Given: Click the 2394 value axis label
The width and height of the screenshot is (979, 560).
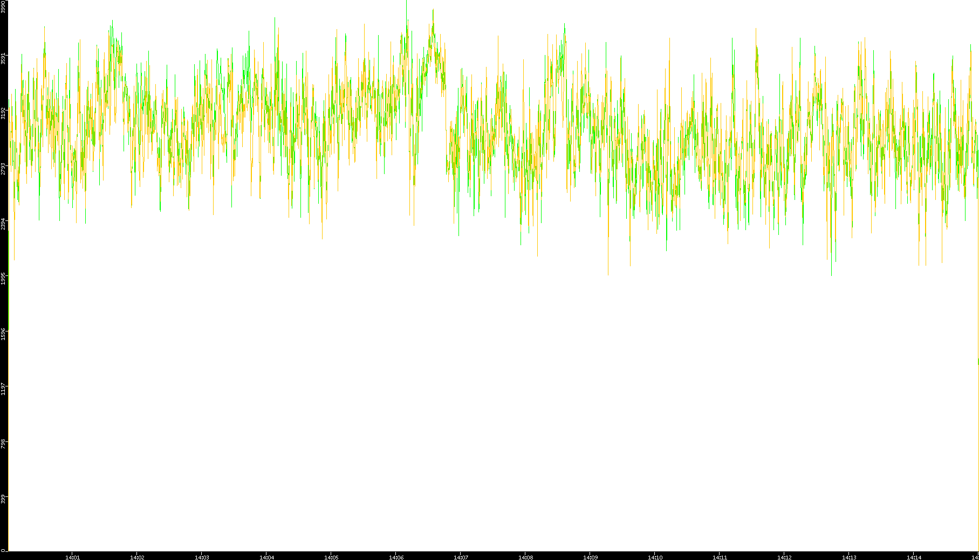Looking at the screenshot, I should point(4,224).
